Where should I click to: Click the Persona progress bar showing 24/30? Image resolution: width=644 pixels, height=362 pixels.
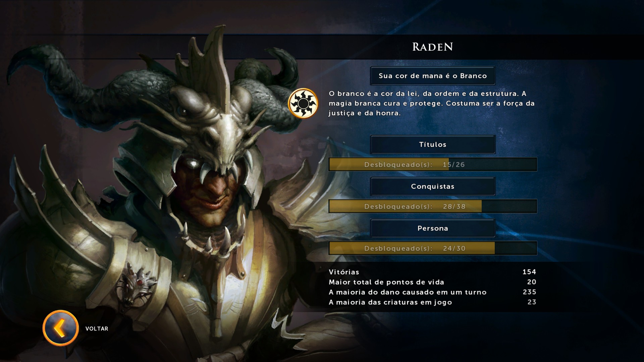coord(433,248)
